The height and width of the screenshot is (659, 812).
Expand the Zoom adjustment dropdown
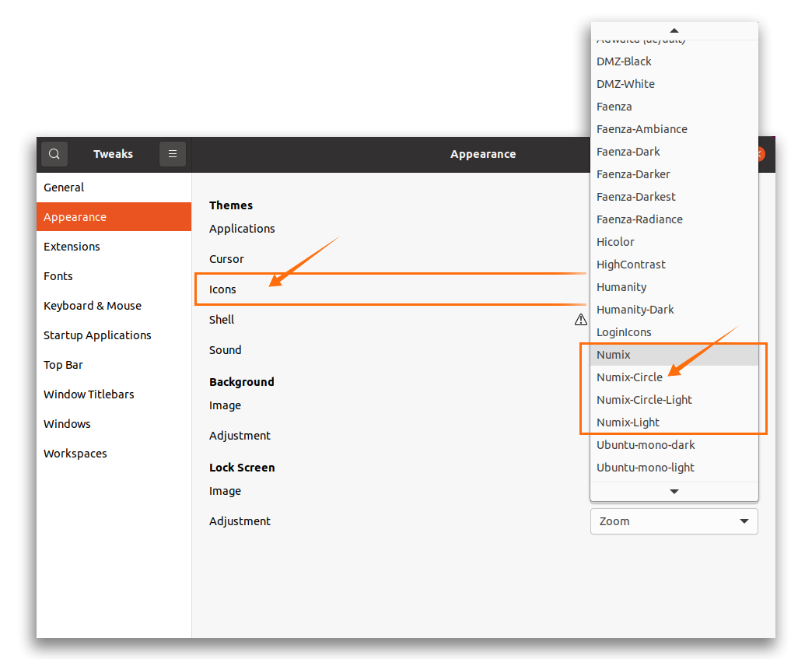[674, 521]
